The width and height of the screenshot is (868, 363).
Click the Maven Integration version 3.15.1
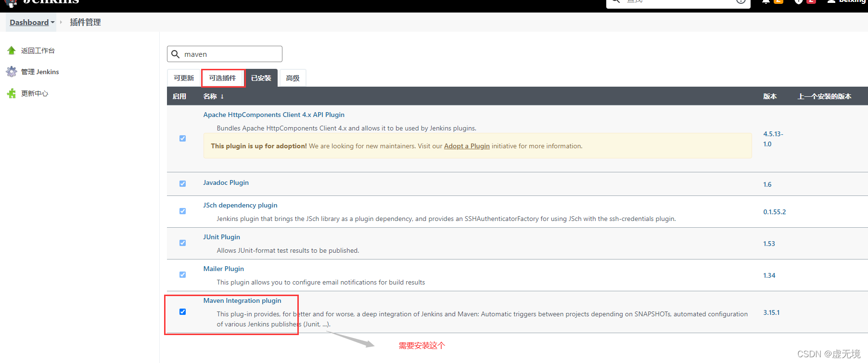pos(771,312)
